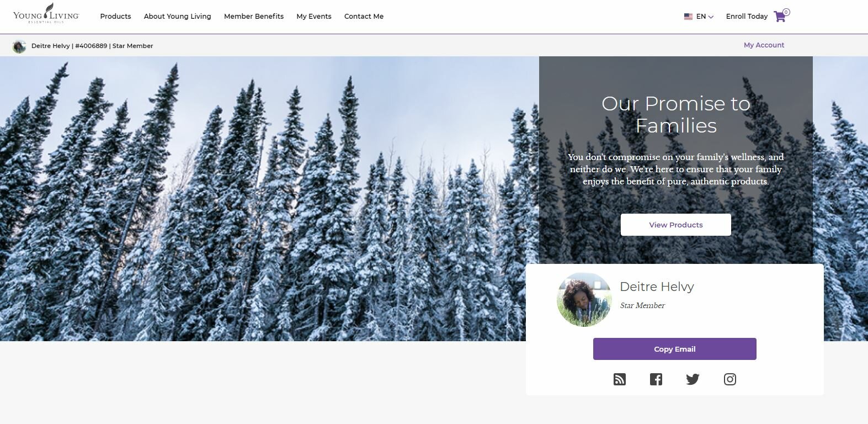Click the US flag icon
Viewport: 868px width, 424px height.
pos(688,17)
